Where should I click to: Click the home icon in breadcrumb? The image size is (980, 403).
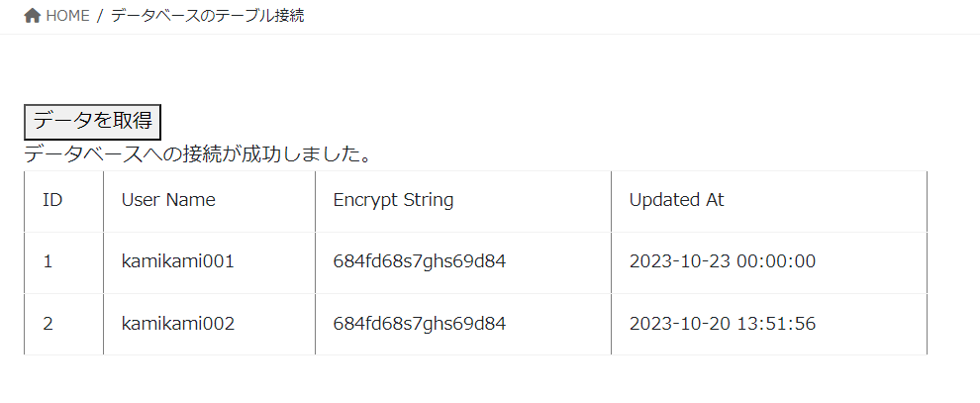point(33,16)
